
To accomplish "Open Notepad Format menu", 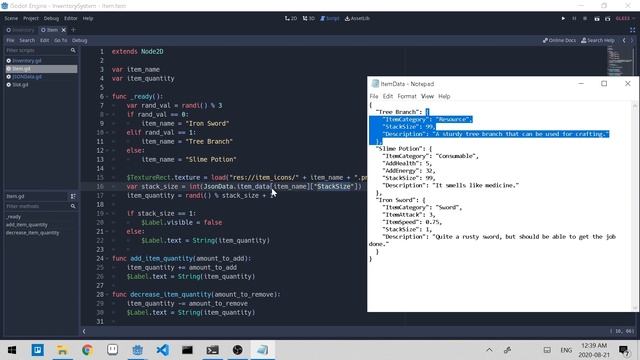I will (x=407, y=96).
